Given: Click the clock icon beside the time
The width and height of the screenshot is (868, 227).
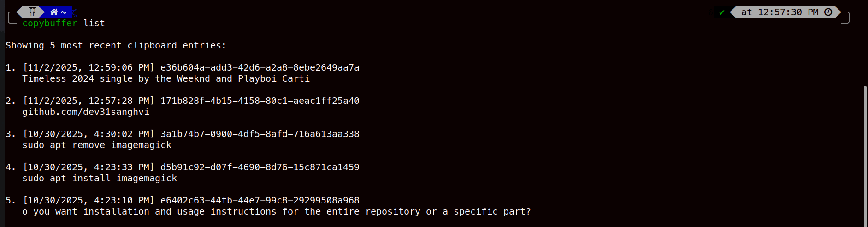Looking at the screenshot, I should coord(828,12).
